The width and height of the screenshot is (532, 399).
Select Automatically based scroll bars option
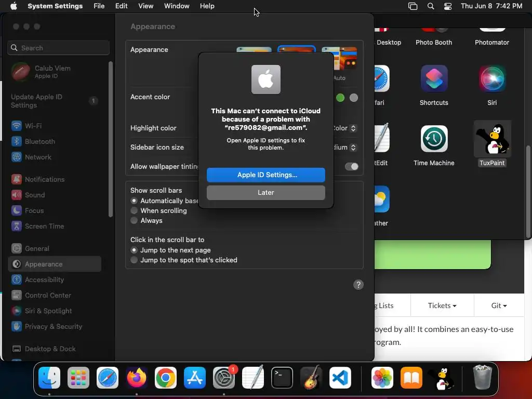134,201
